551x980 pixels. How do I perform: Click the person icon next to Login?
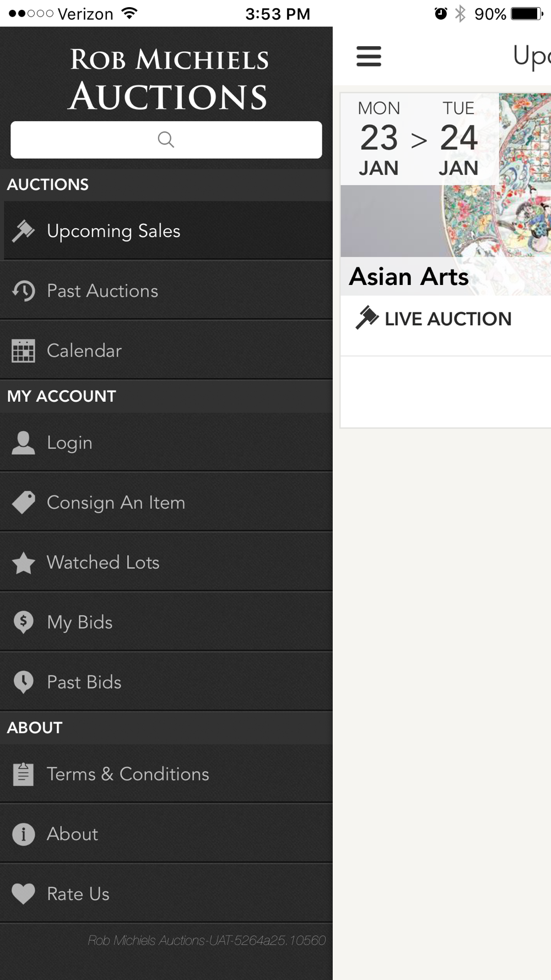click(23, 443)
